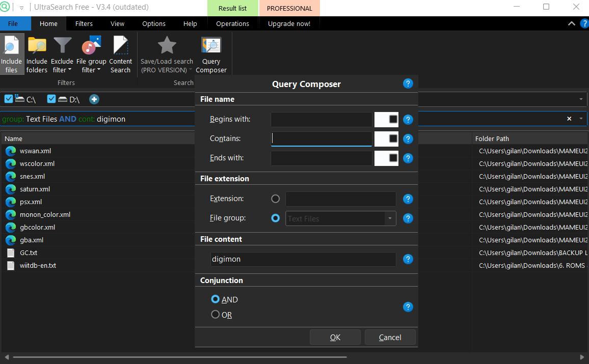Viewport: 589px width, 364px height.
Task: Click the D:\ drive icon
Action: coord(63,99)
